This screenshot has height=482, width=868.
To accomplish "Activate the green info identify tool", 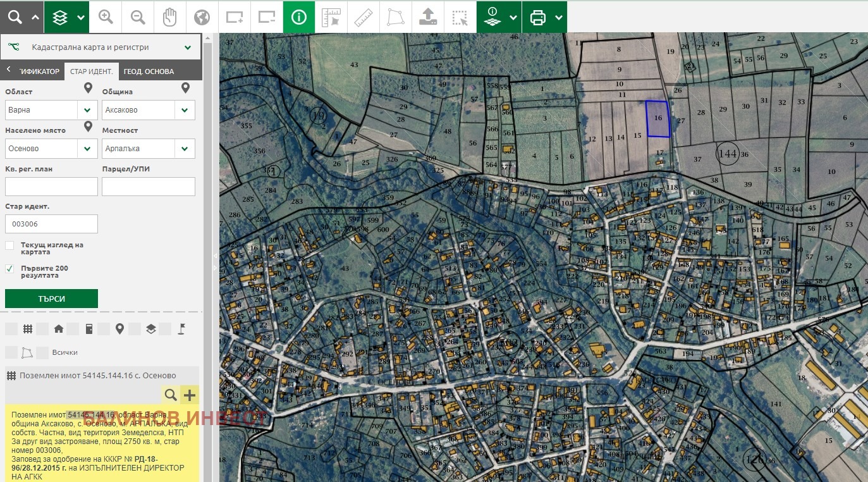I will (x=299, y=17).
